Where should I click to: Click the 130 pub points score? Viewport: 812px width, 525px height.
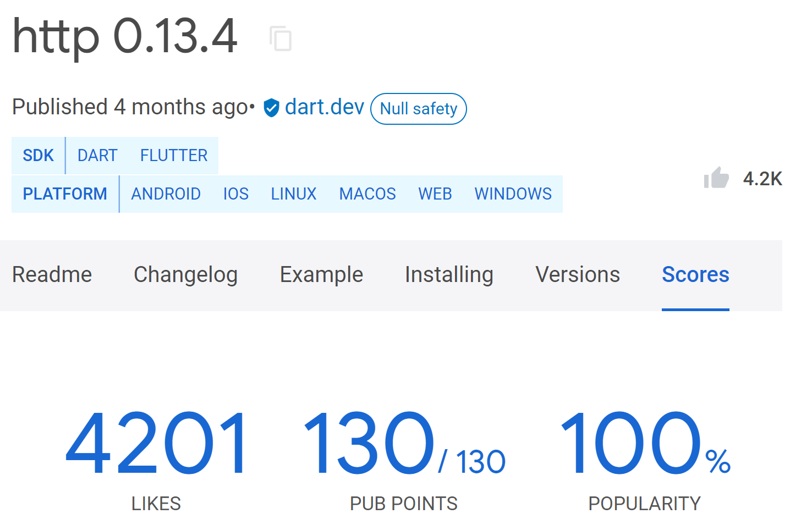pyautogui.click(x=404, y=443)
